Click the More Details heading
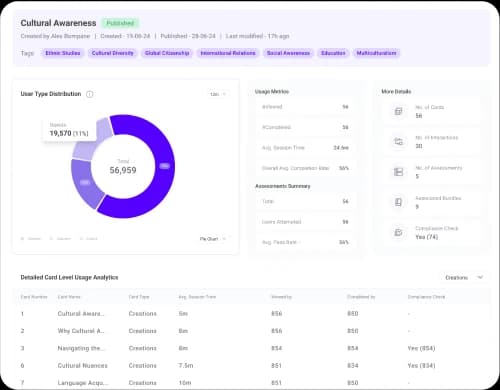This screenshot has width=500, height=390. coord(396,91)
